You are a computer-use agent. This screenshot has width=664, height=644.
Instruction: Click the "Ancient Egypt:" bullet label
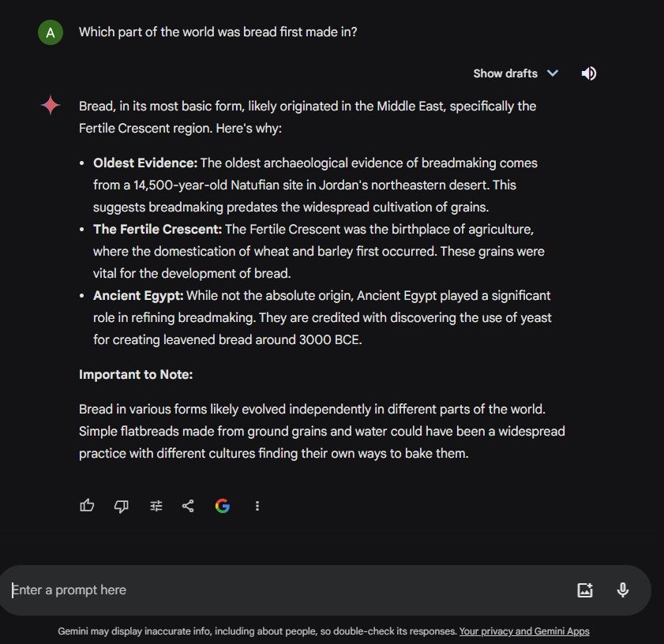[x=138, y=295]
